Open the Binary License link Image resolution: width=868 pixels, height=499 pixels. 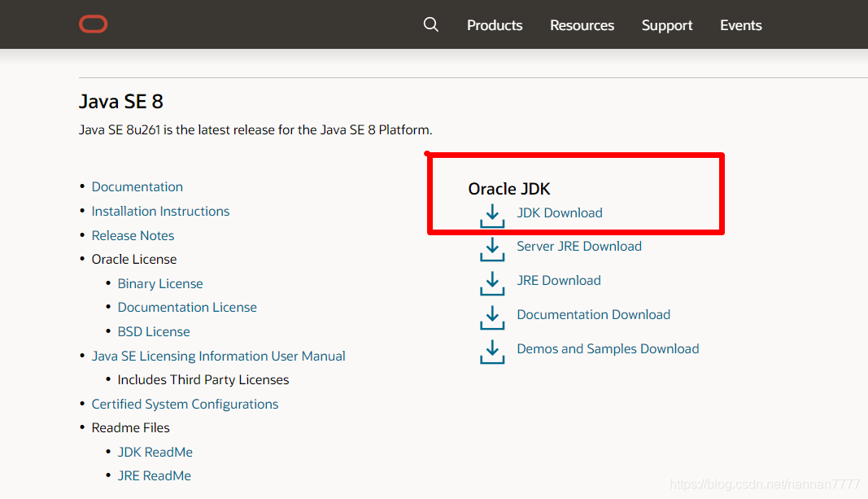click(160, 283)
